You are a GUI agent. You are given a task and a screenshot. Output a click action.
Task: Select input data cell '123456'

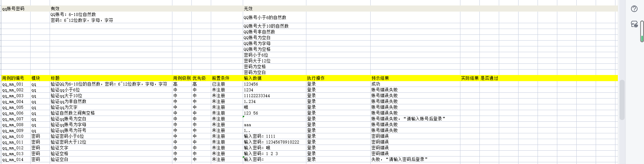[x=274, y=84]
